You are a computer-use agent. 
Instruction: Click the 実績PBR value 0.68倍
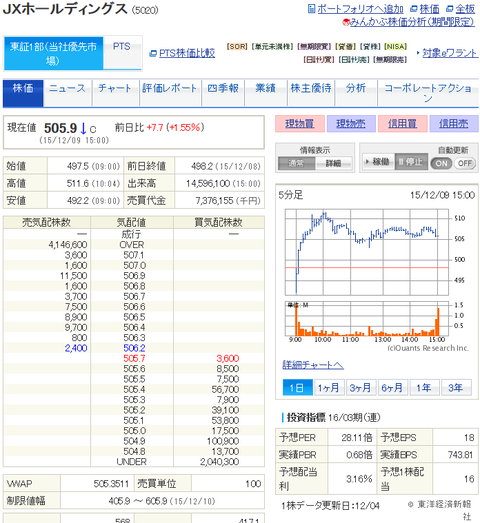pos(359,455)
